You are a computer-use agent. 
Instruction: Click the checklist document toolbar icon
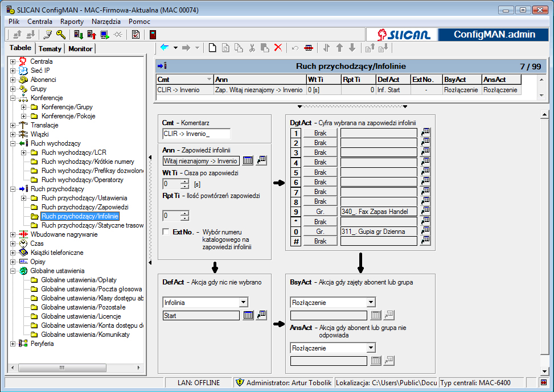[136, 35]
